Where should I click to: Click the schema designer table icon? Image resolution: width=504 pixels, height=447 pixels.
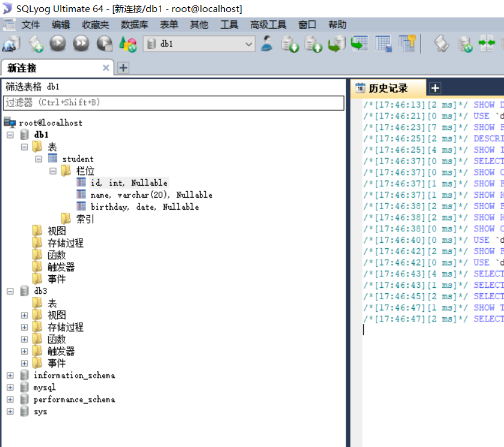click(384, 44)
